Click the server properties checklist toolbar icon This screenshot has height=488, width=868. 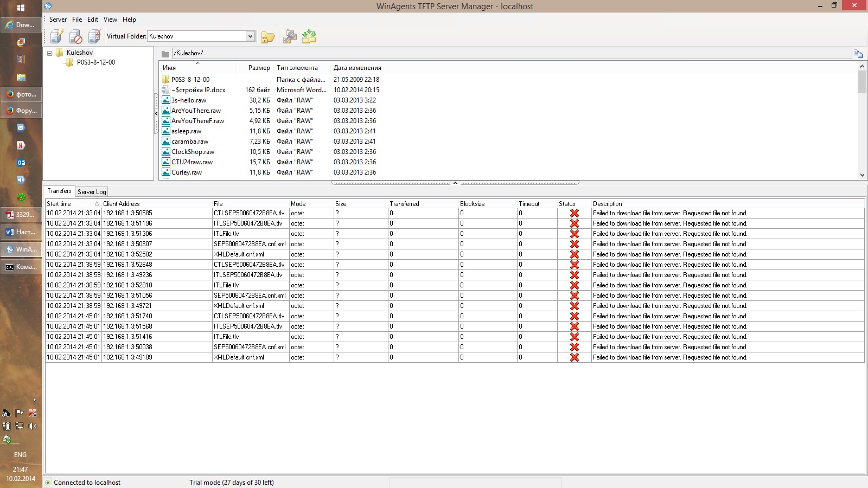[x=94, y=36]
